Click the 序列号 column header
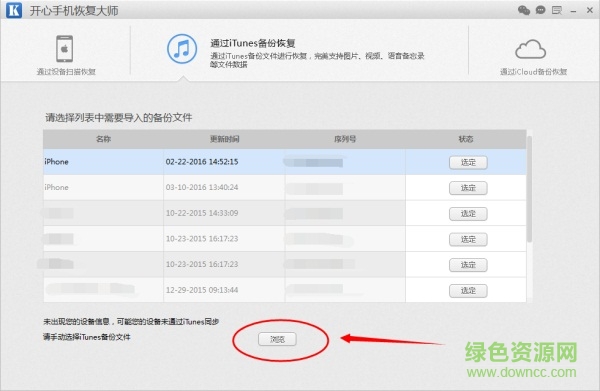The width and height of the screenshot is (600, 391). pos(345,139)
